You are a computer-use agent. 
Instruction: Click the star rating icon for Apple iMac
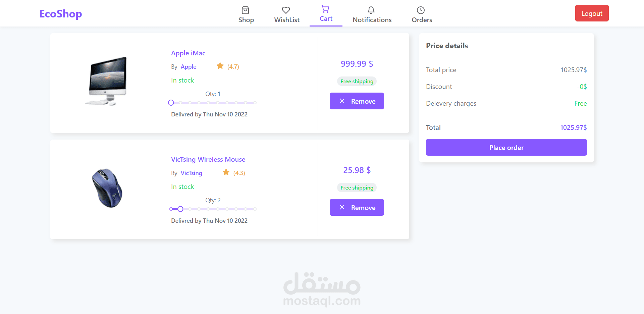pos(220,66)
